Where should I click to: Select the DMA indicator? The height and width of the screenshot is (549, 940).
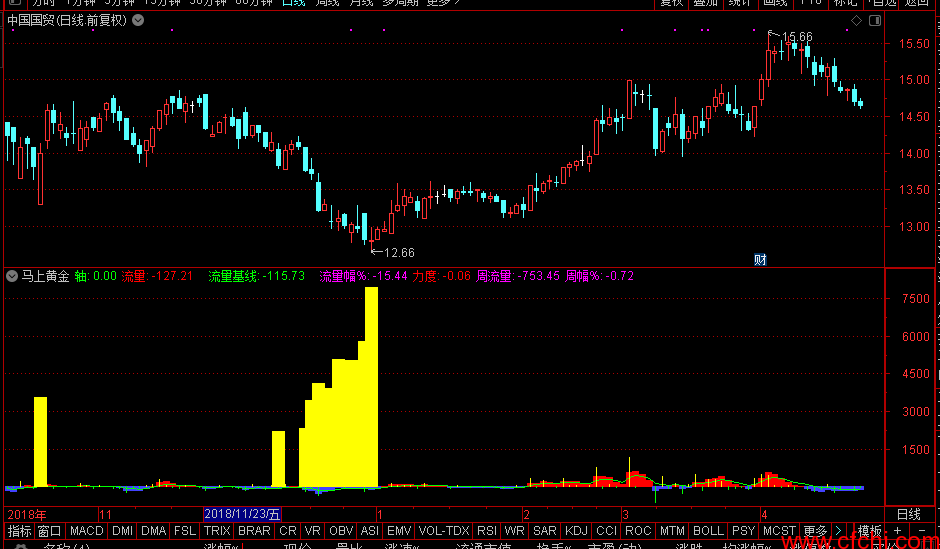click(154, 530)
